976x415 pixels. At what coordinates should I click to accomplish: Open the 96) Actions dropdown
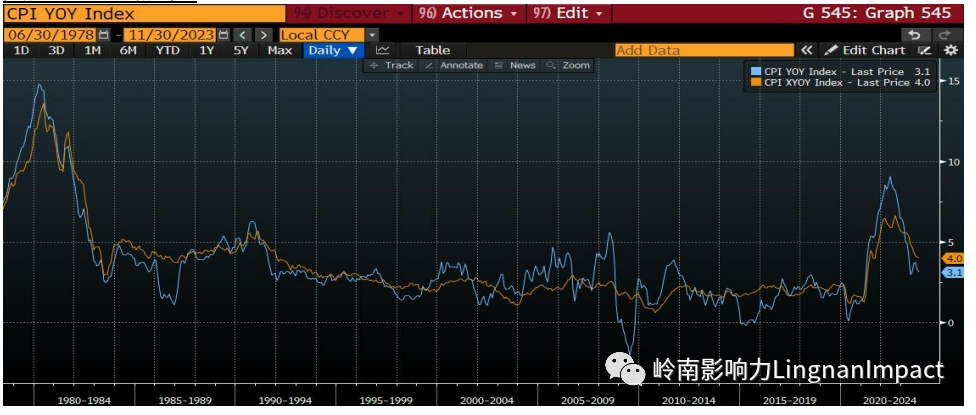(x=467, y=13)
